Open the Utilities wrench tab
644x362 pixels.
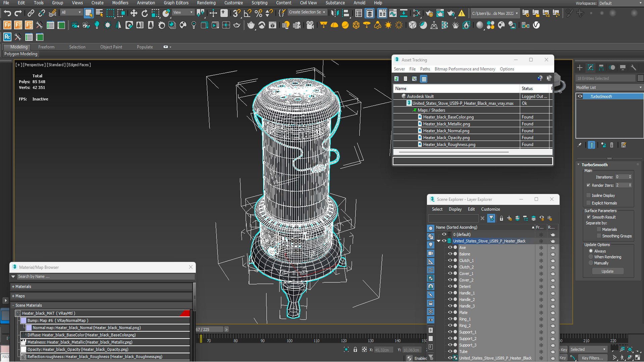(x=633, y=67)
